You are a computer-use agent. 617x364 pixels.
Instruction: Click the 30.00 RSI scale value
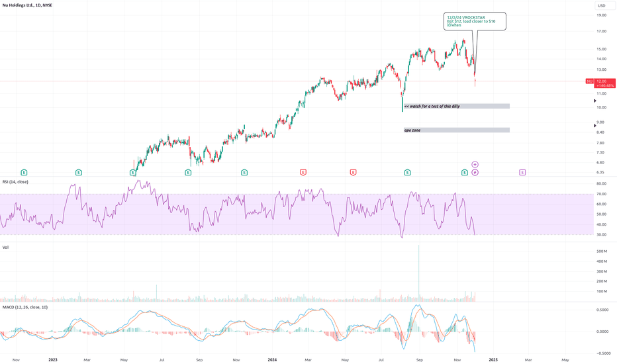pyautogui.click(x=601, y=234)
